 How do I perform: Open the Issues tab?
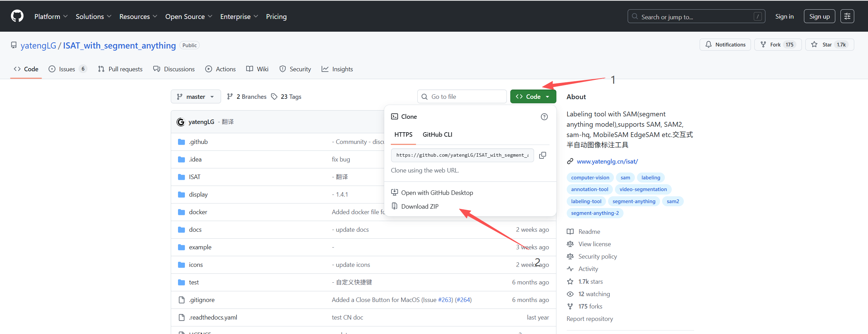68,69
